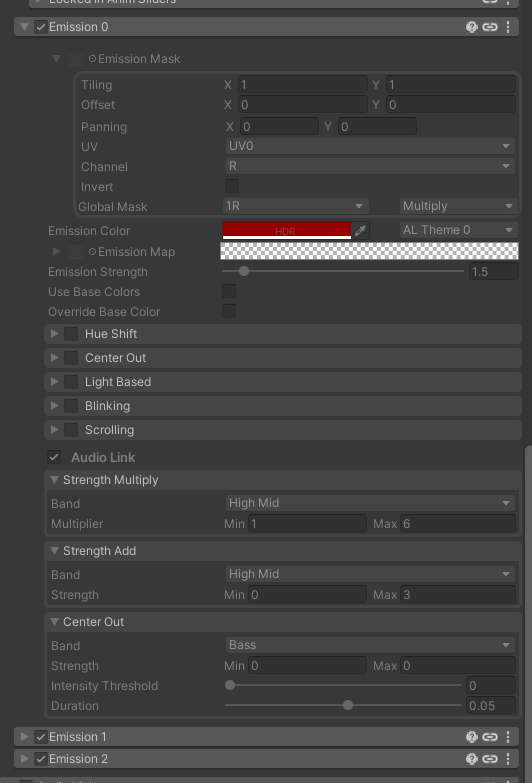Image resolution: width=532 pixels, height=783 pixels.
Task: Enable the Blinking checkbox
Action: click(71, 405)
